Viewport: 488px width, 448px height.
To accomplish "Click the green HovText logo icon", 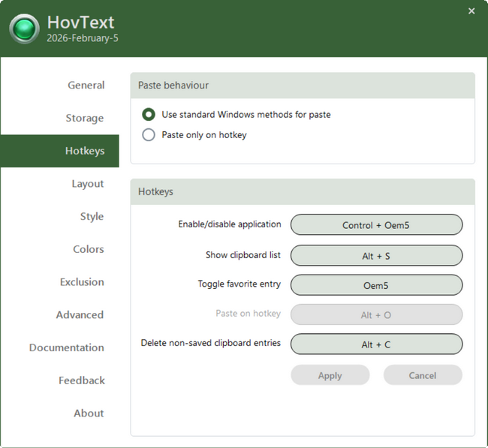I will [24, 29].
